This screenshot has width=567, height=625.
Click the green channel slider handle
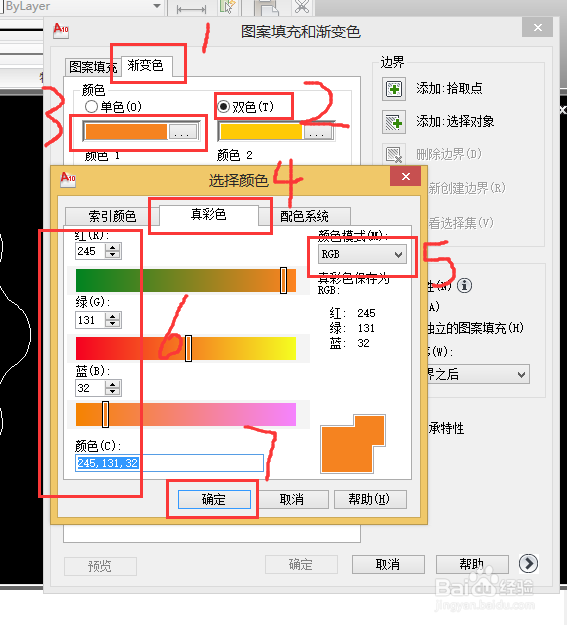click(189, 349)
